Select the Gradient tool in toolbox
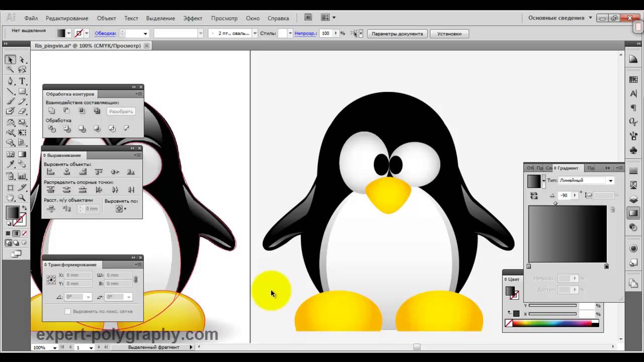 click(x=22, y=154)
